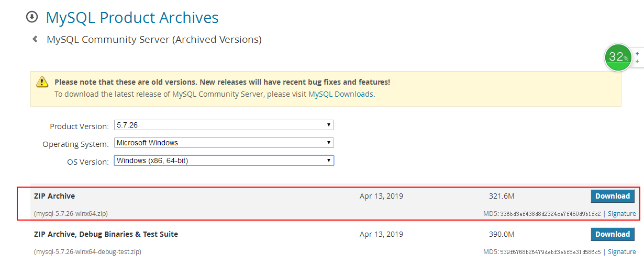Expand the Operating System dropdown
Viewport: 644px width, 265px height.
point(224,143)
